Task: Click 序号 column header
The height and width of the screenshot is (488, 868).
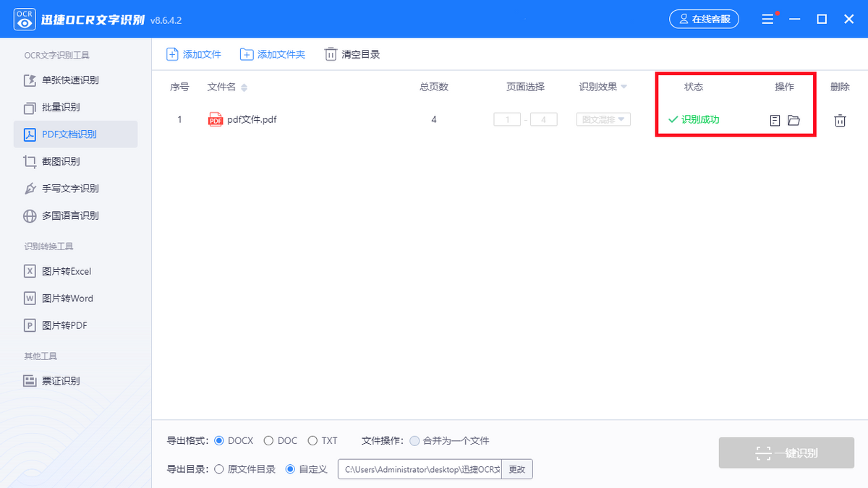Action: click(x=179, y=87)
